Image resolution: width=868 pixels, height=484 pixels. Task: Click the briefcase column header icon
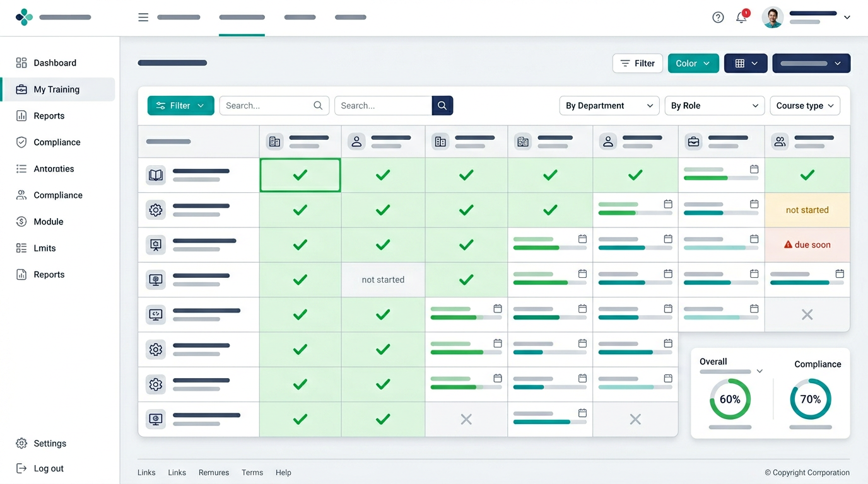click(x=694, y=142)
